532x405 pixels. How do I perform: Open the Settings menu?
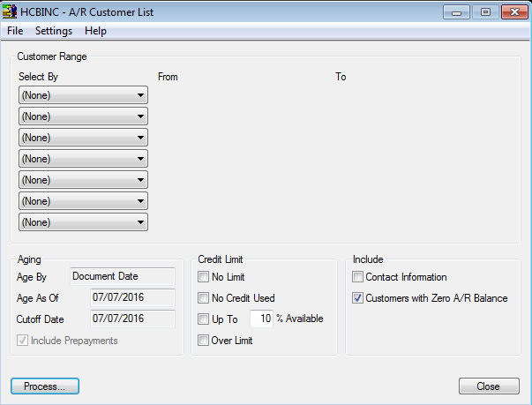(54, 31)
